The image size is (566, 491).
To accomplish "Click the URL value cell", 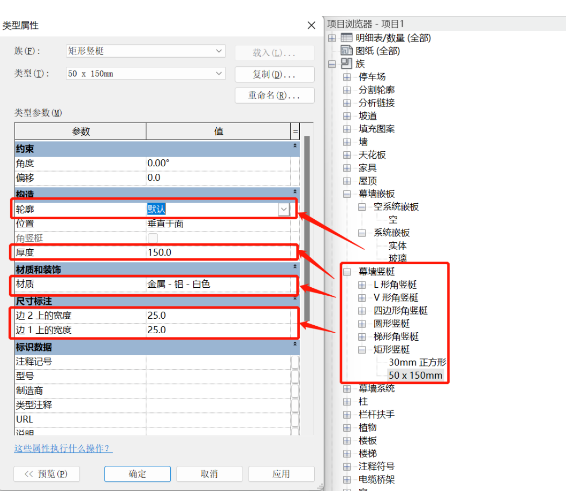I will (218, 420).
